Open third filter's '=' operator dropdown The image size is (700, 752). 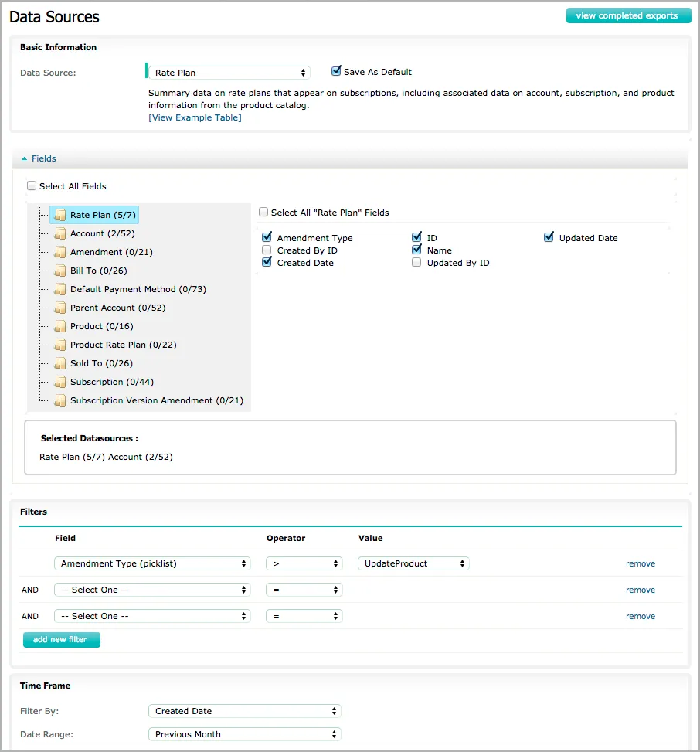pos(304,616)
